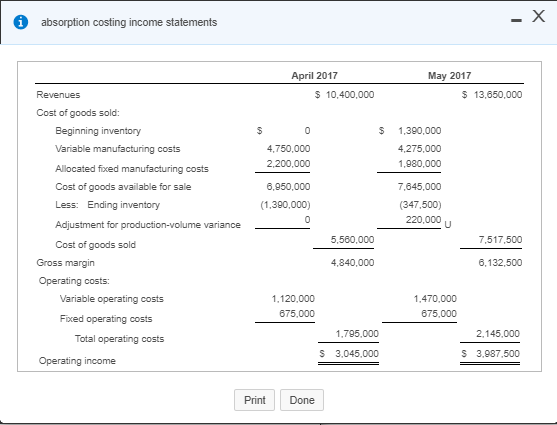This screenshot has width=557, height=425.
Task: Click the Beginning inventory label
Action: (98, 131)
